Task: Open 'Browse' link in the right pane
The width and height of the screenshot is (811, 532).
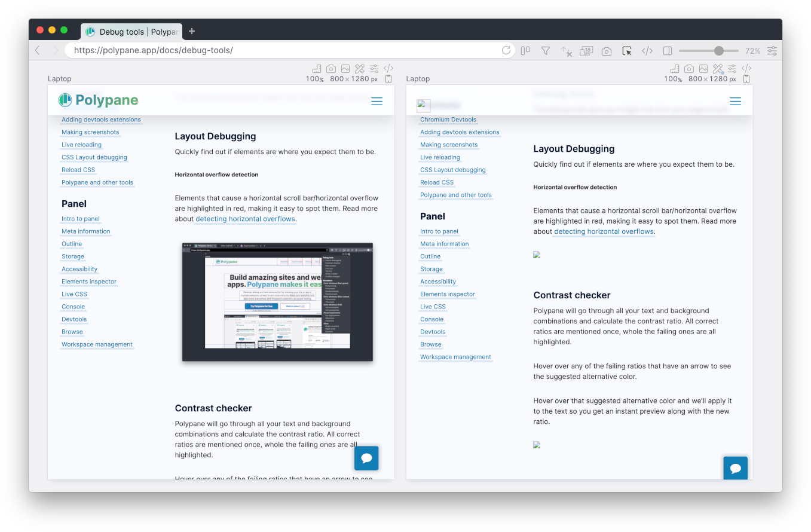Action: [431, 344]
